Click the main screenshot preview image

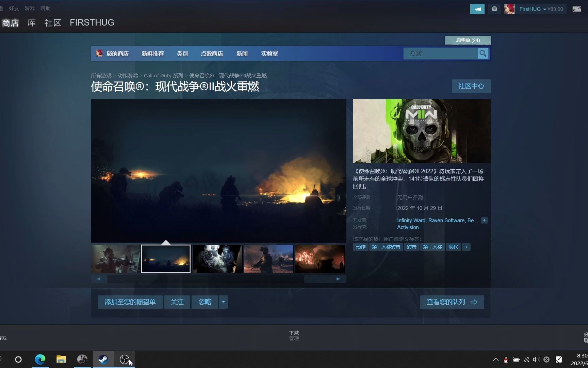click(218, 171)
